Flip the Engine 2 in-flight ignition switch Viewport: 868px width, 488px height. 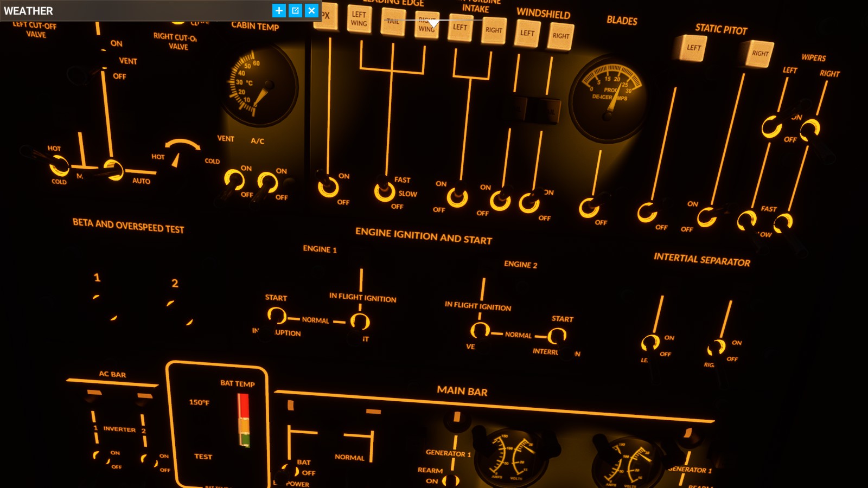click(x=480, y=330)
